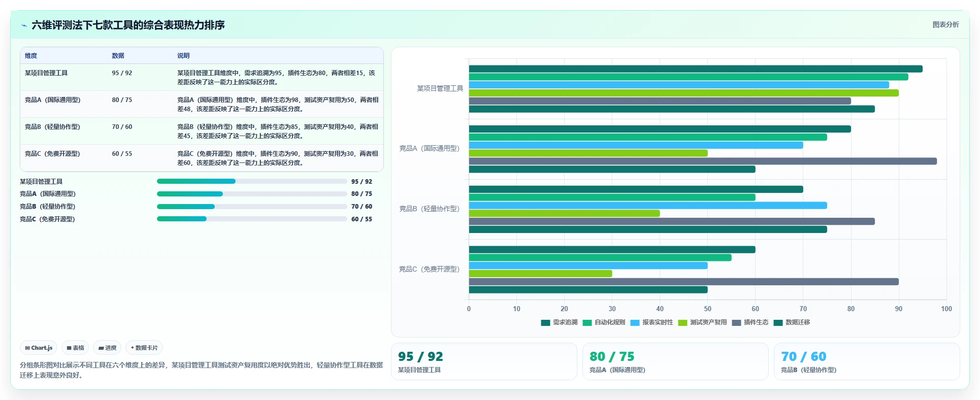
Task: Click the 某项目管理工具 y-axis label in chart
Action: tap(440, 88)
